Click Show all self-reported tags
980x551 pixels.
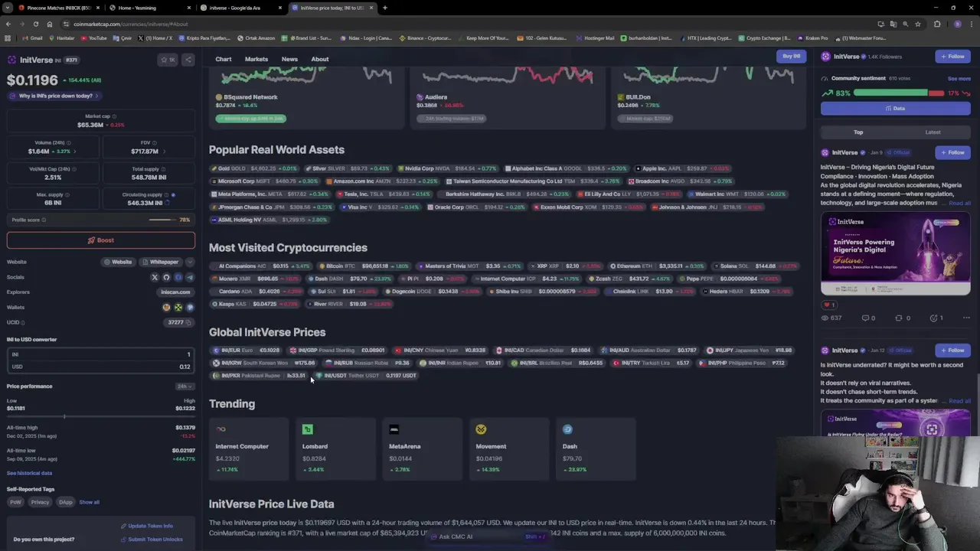pos(89,502)
